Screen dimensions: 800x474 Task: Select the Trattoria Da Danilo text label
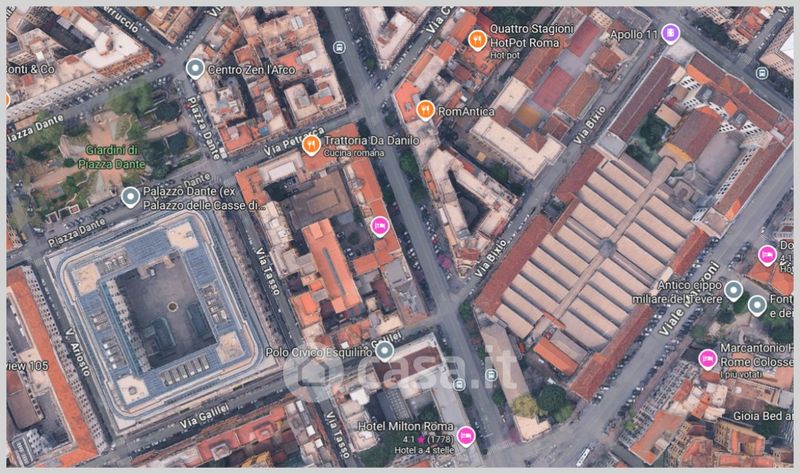[x=371, y=140]
